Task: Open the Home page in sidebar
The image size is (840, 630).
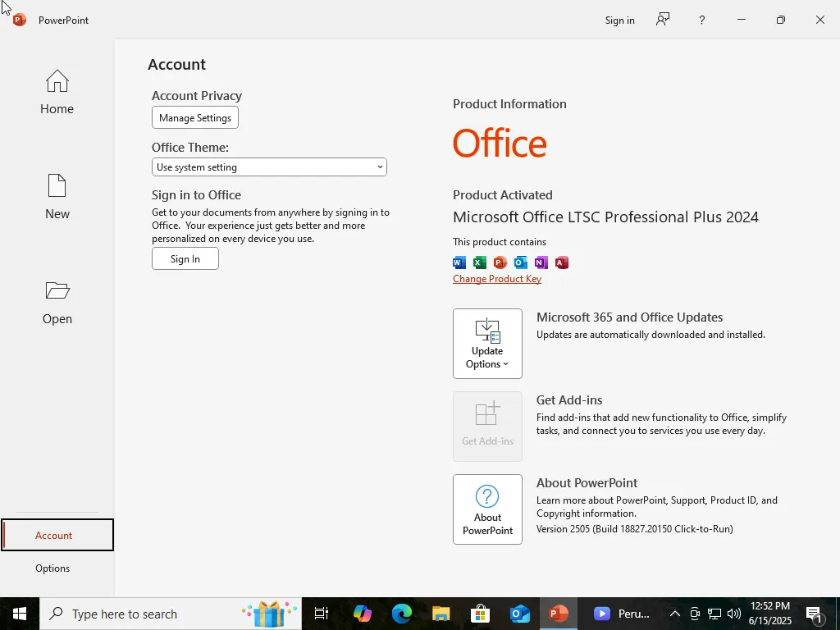Action: coord(57,92)
